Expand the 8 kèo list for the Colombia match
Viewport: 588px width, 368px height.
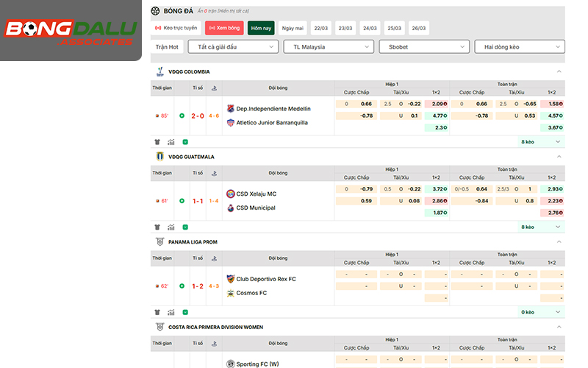(x=541, y=141)
